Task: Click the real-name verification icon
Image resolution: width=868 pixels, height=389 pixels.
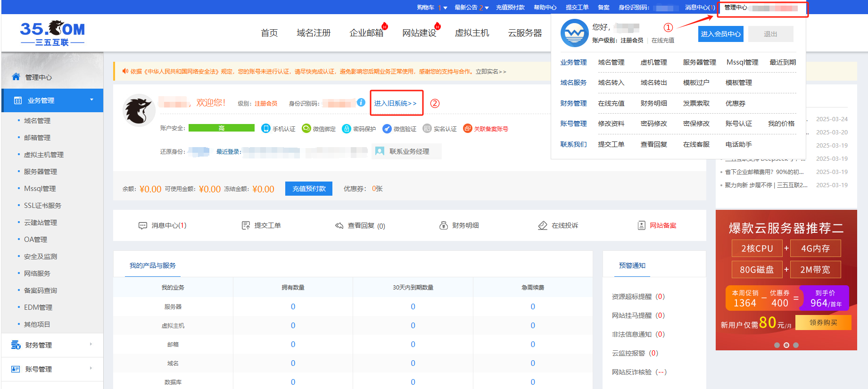Action: pyautogui.click(x=427, y=129)
